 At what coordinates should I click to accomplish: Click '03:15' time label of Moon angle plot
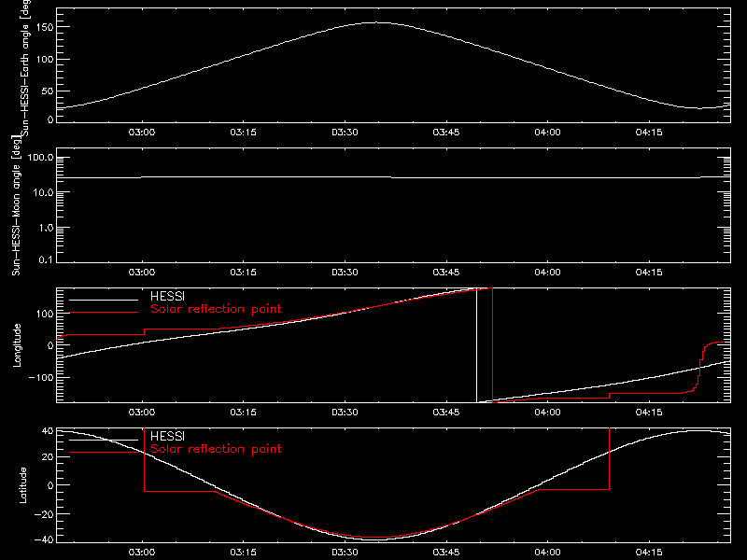[x=244, y=273]
